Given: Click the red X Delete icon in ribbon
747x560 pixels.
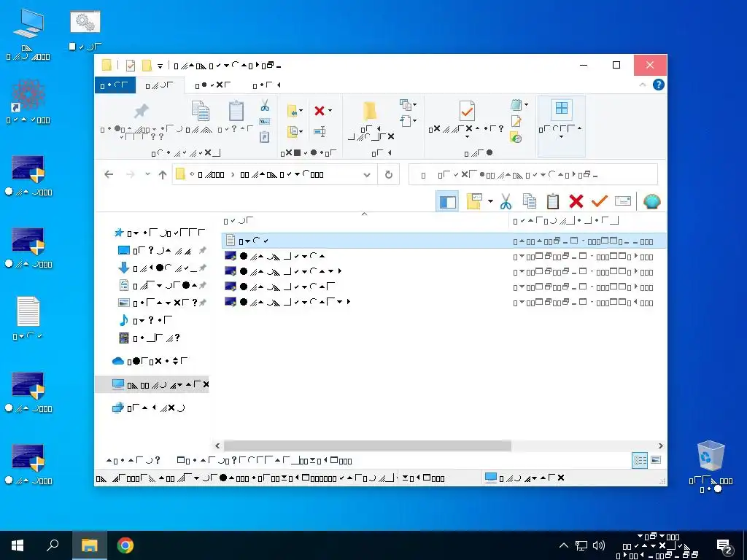Looking at the screenshot, I should pyautogui.click(x=320, y=111).
